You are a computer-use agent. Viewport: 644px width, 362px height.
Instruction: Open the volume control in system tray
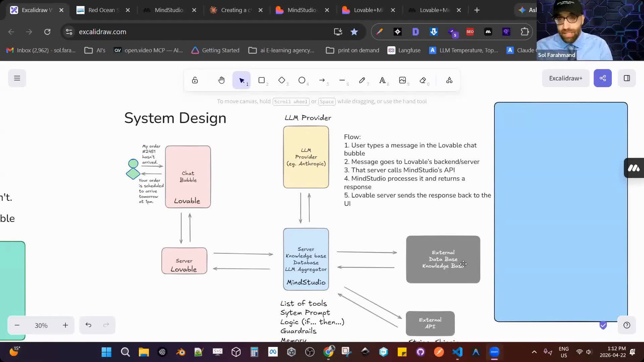[588, 352]
